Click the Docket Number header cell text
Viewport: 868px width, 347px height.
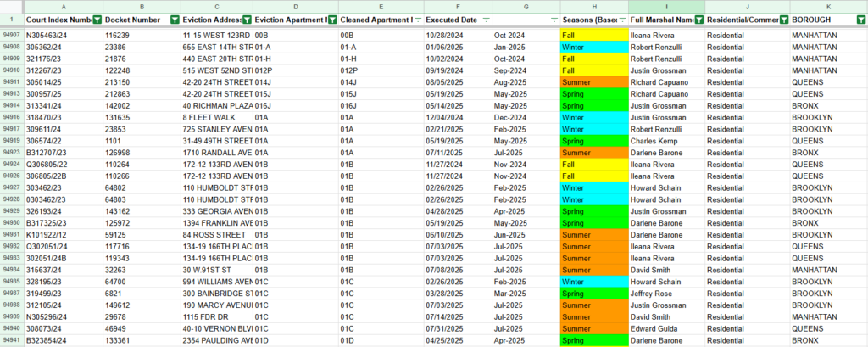point(131,20)
